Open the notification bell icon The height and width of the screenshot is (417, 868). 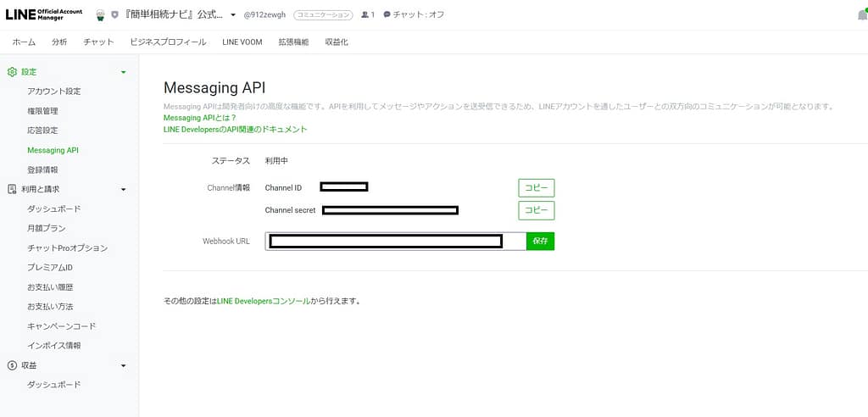tap(862, 15)
